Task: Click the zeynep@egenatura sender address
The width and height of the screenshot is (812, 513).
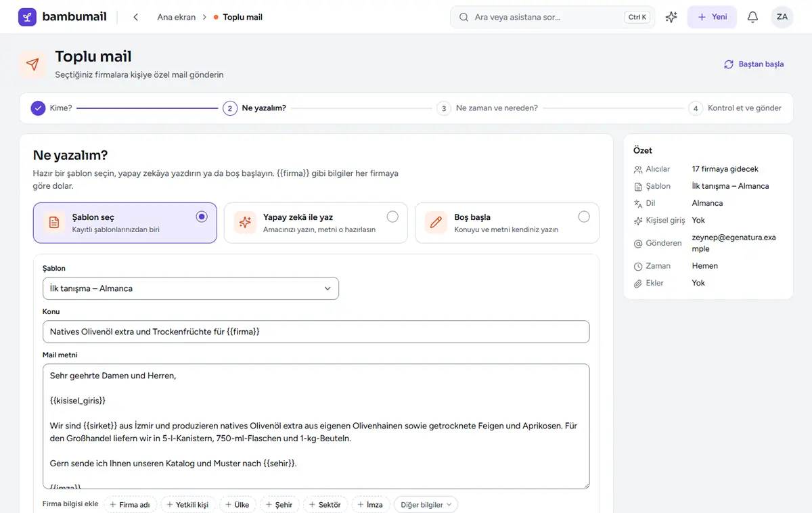Action: click(733, 243)
